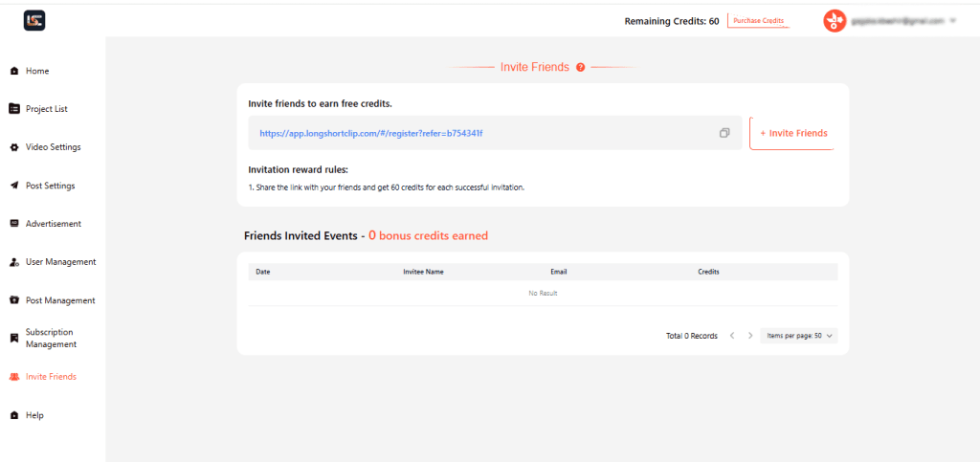Copy the referral link using copy icon
This screenshot has width=980, height=462.
pos(724,133)
